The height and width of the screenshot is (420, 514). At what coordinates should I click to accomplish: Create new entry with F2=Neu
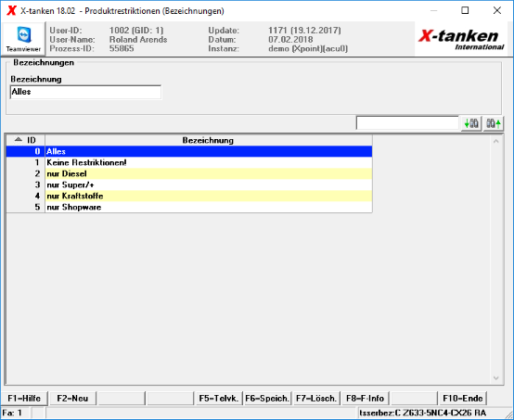point(72,399)
